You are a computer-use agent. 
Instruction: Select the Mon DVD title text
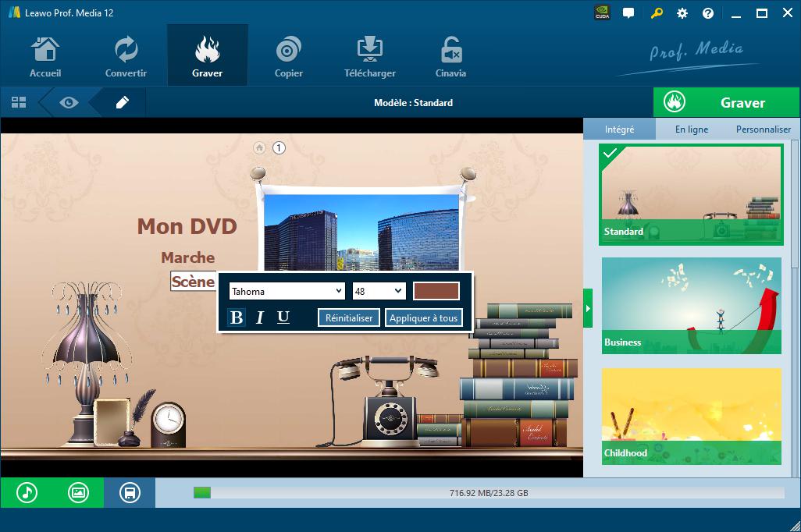pos(187,226)
